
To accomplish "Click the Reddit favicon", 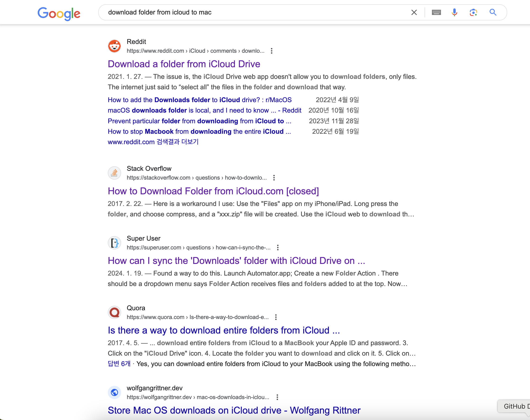I will (x=114, y=46).
